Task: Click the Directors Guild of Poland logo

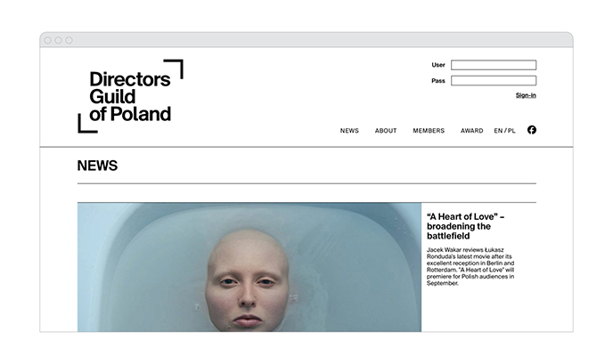Action: coord(131,96)
